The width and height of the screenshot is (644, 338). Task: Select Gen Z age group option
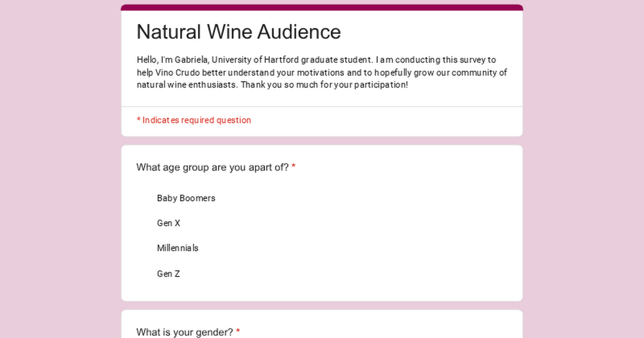169,274
